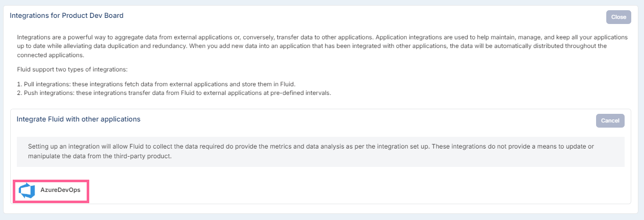Click the Integrations for Product Dev Board heading
The image size is (644, 220).
(67, 16)
